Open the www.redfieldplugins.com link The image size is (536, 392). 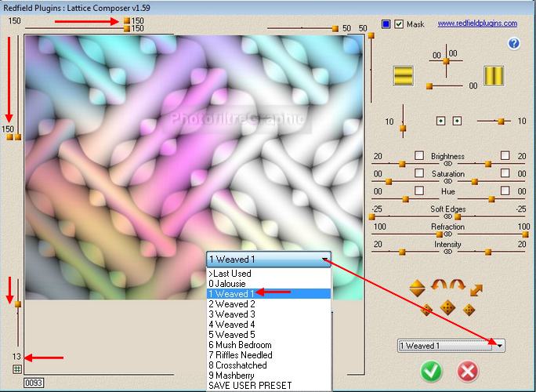(x=476, y=24)
